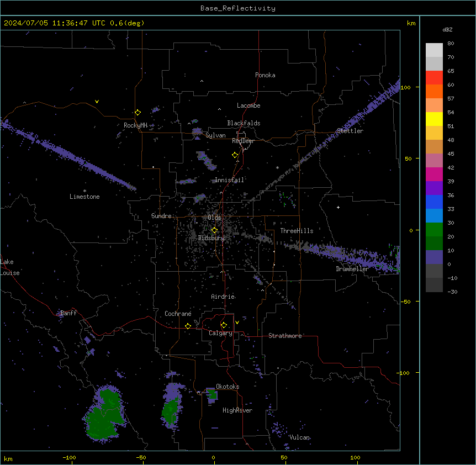Click the yellow diamond marker south of RedDeer
The height and width of the screenshot is (465, 476).
point(235,155)
